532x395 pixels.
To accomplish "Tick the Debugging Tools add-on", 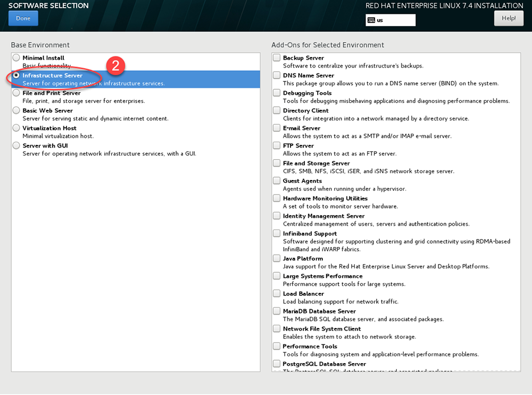I will coord(277,93).
